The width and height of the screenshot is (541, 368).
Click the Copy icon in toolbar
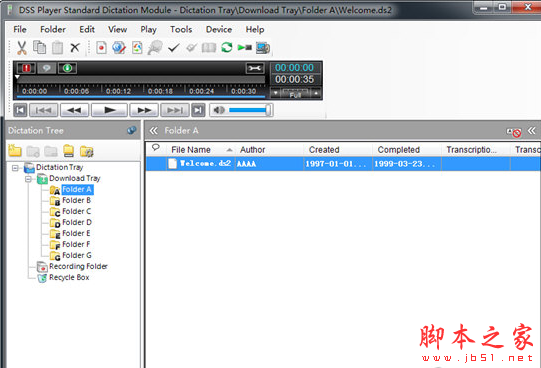point(39,47)
